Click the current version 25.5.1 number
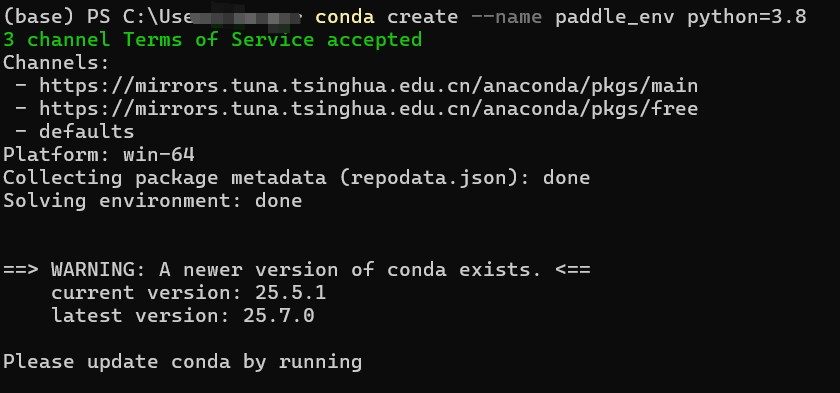The width and height of the screenshot is (840, 393). pyautogui.click(x=290, y=293)
